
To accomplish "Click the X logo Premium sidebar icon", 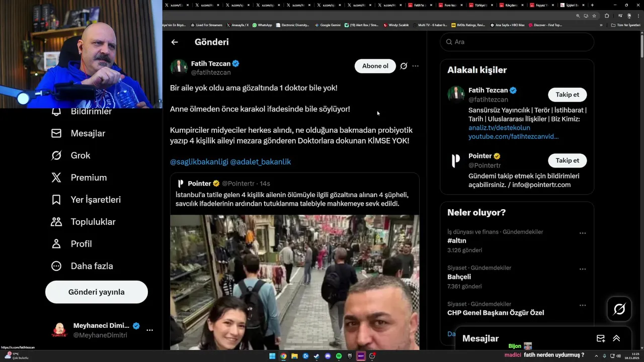I will point(56,177).
